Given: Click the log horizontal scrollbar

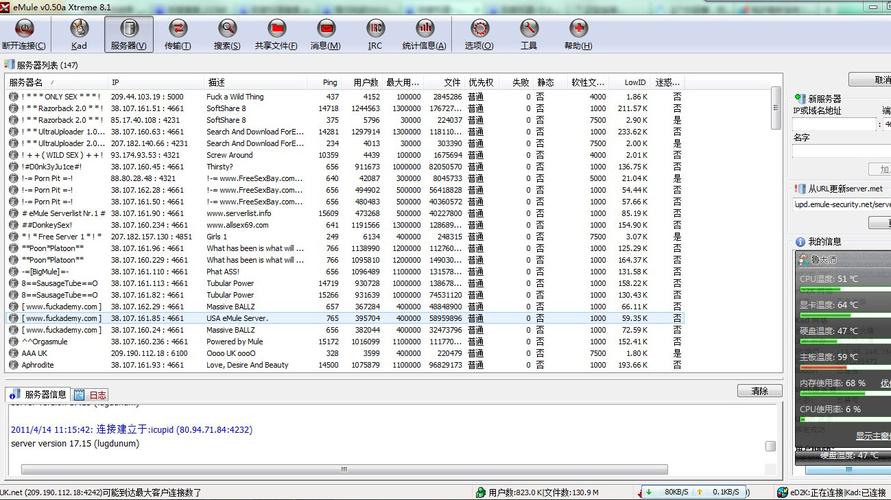Looking at the screenshot, I should click(x=344, y=469).
